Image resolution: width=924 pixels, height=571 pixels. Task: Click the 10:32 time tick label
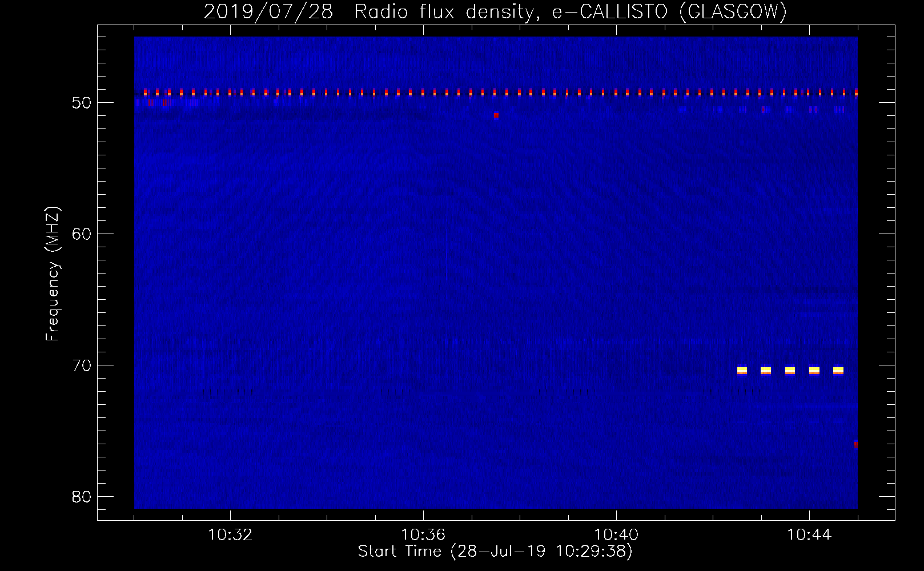(x=230, y=535)
